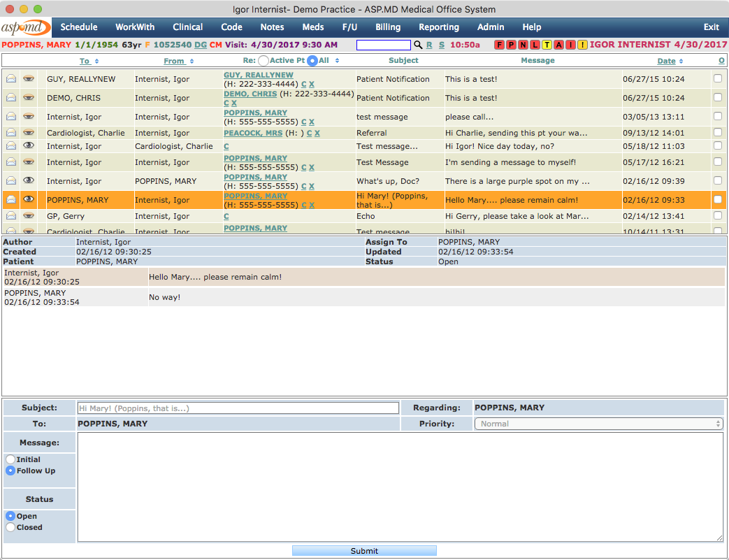
Task: Click the Subject text field
Action: click(x=238, y=408)
